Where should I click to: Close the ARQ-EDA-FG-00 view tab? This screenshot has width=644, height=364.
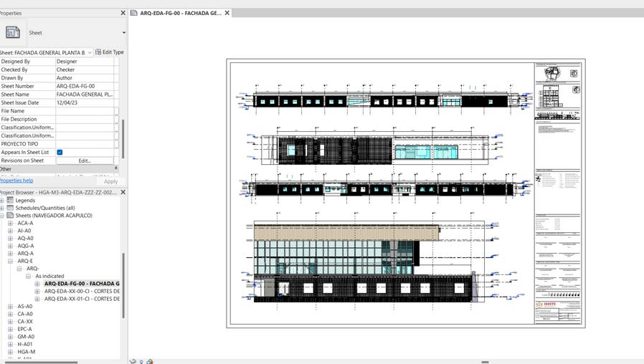(227, 13)
